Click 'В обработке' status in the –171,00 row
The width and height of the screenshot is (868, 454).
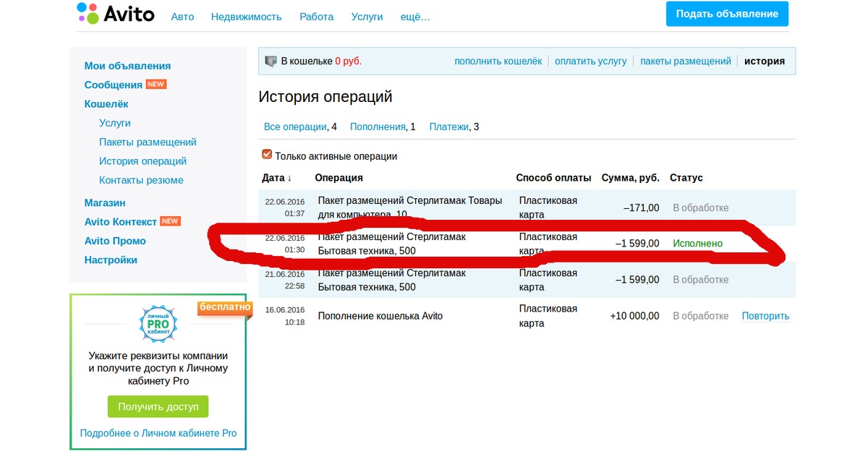[701, 207]
